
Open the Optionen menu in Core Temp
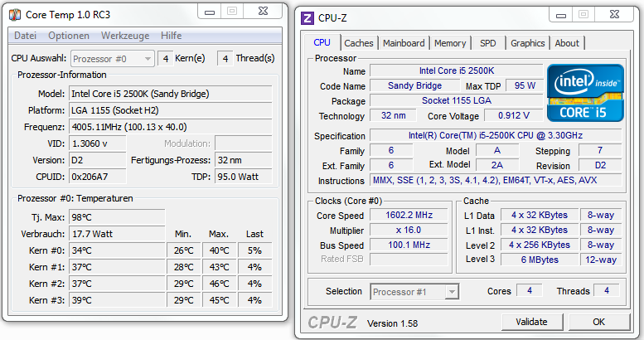pyautogui.click(x=69, y=36)
